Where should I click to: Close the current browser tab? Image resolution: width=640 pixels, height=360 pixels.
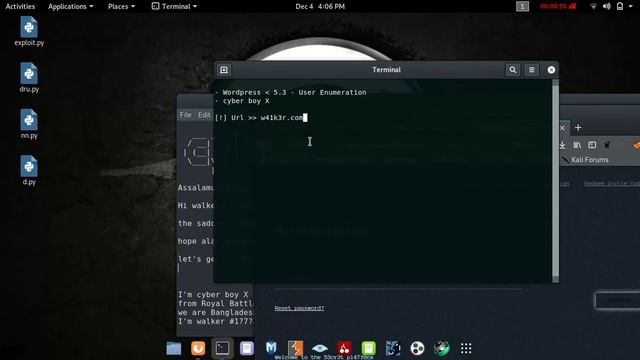562,128
